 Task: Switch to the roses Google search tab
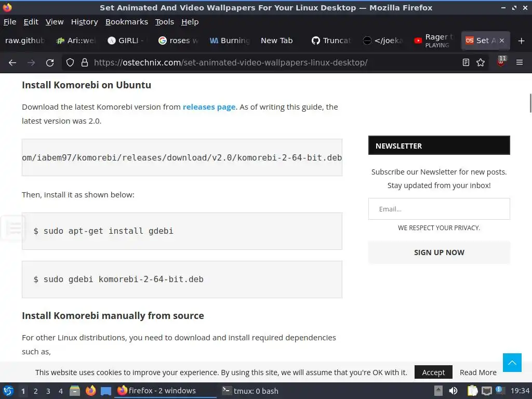click(x=179, y=41)
